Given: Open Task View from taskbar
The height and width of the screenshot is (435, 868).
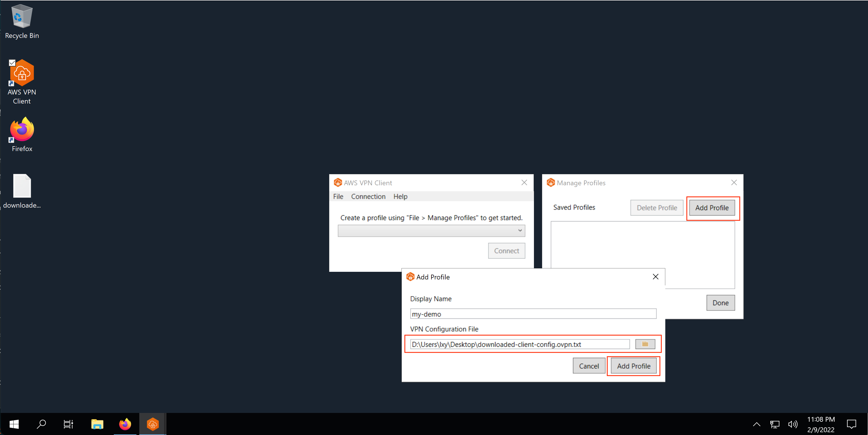Looking at the screenshot, I should pos(69,424).
